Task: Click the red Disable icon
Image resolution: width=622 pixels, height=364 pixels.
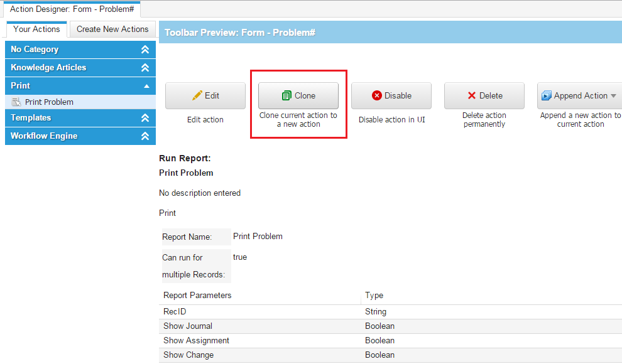Action: [377, 95]
